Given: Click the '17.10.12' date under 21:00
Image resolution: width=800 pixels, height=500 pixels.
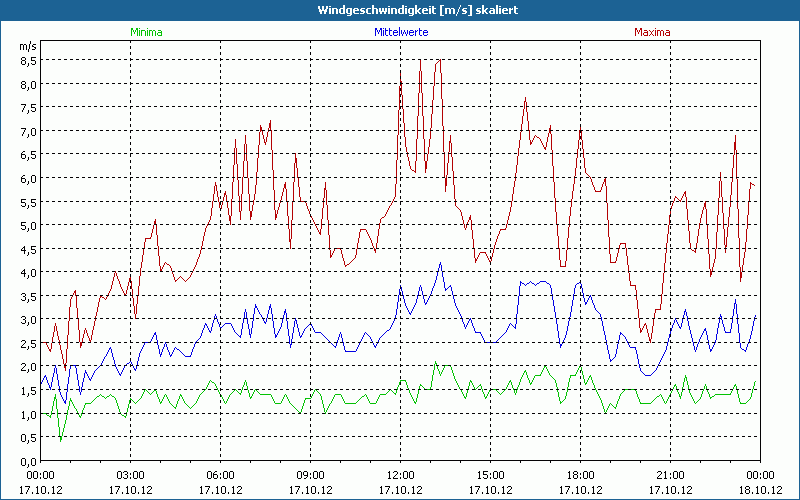Looking at the screenshot, I should click(670, 490).
